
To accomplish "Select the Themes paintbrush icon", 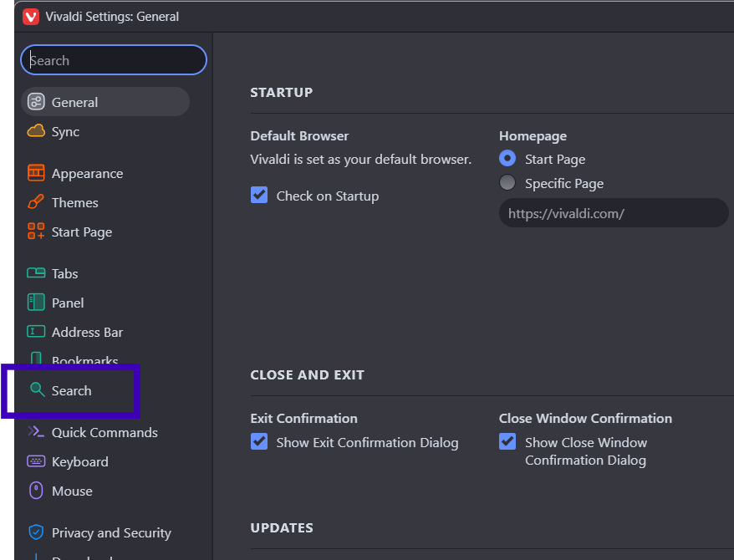I will point(36,202).
